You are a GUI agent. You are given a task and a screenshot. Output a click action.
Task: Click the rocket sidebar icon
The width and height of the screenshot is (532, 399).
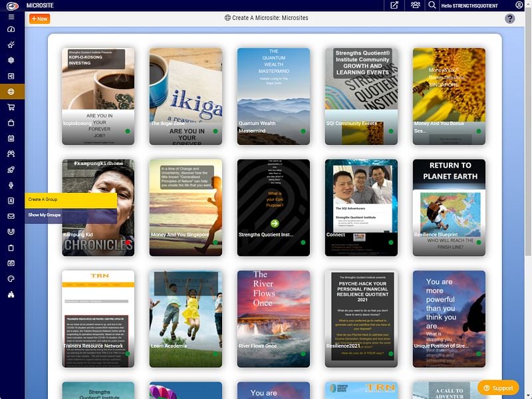pos(11,170)
